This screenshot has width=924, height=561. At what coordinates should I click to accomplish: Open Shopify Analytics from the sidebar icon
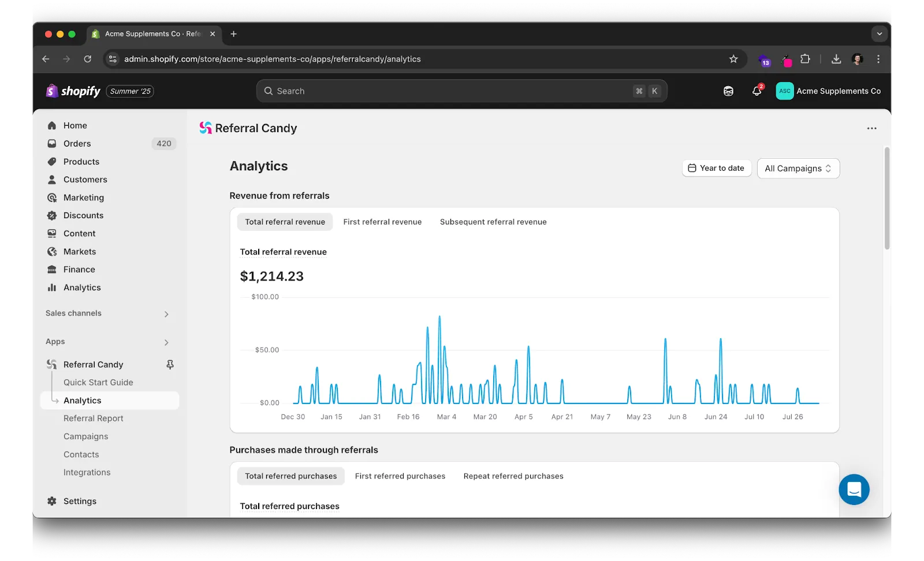52,287
